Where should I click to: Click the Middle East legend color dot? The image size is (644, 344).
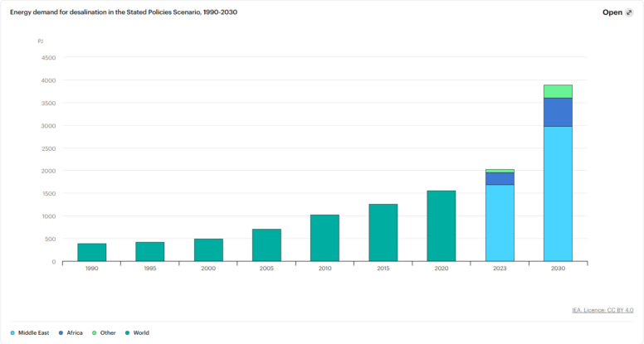click(x=12, y=332)
